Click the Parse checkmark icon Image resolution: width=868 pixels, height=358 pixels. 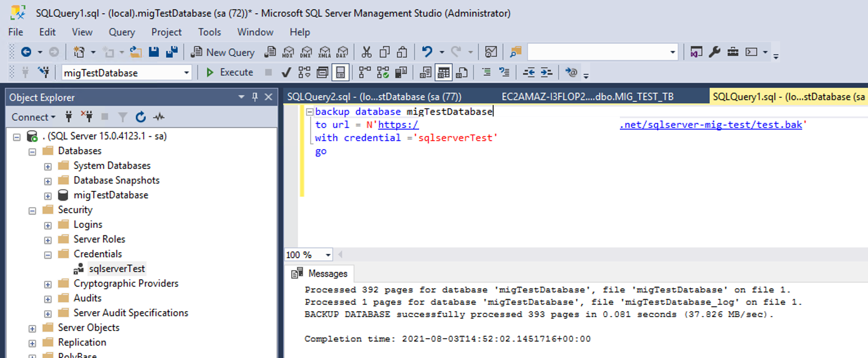[x=286, y=72]
